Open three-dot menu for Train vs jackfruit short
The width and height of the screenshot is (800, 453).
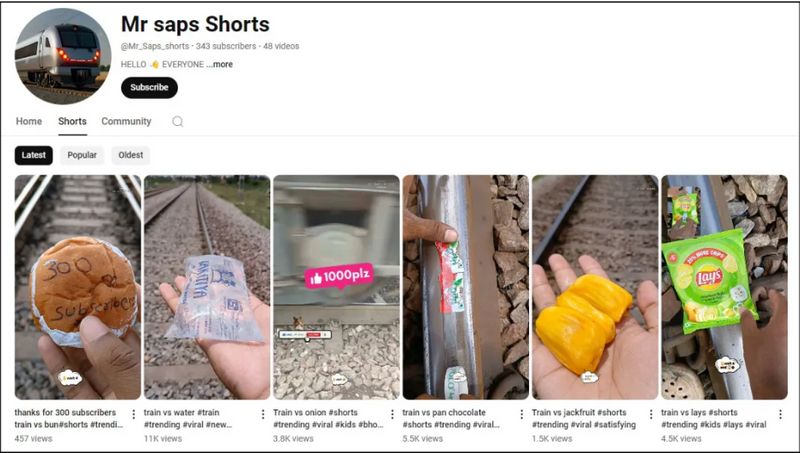click(x=651, y=414)
